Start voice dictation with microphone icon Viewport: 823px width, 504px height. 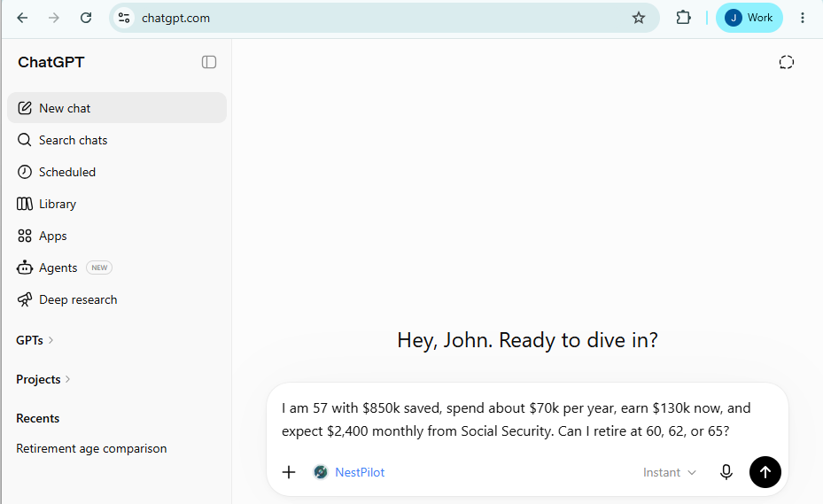pyautogui.click(x=726, y=472)
